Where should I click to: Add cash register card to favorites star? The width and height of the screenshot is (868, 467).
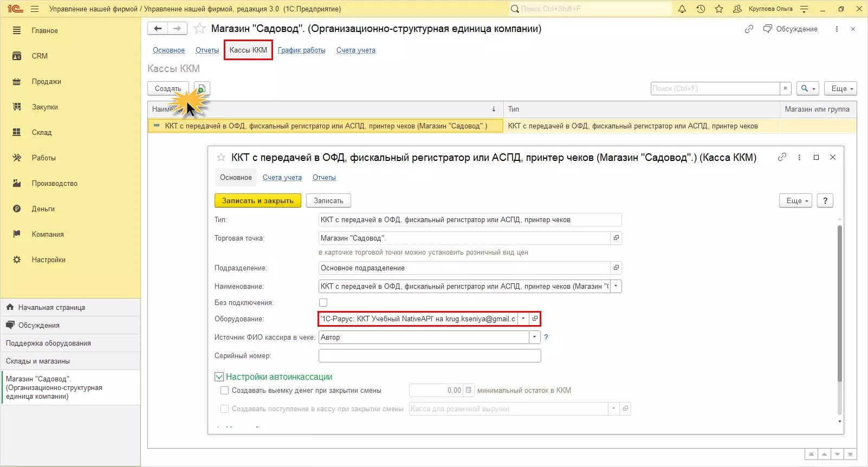coord(221,158)
